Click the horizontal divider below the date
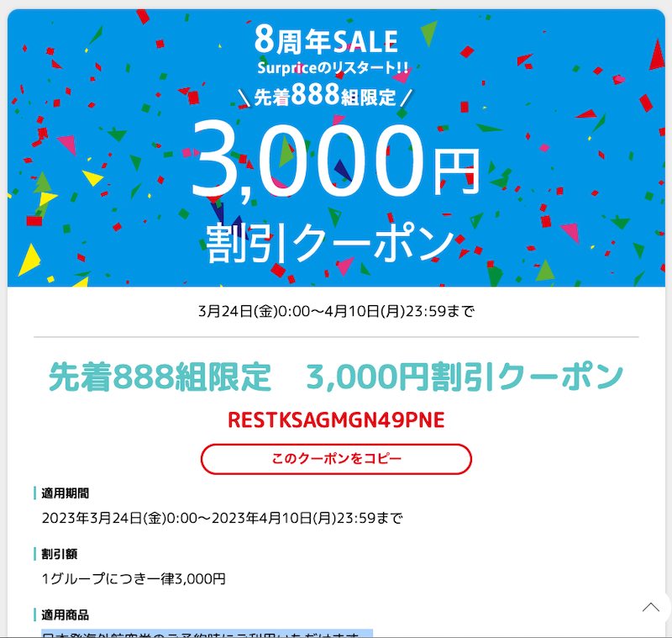The width and height of the screenshot is (672, 638). 336,337
